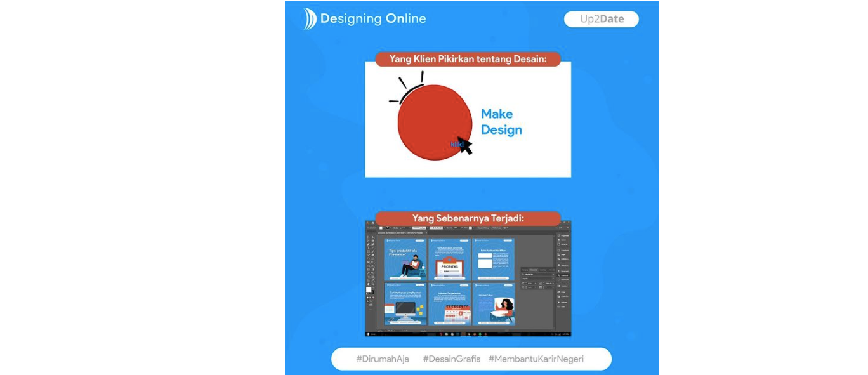Click the Designing Online logo
Image resolution: width=868 pixels, height=375 pixels.
coord(364,19)
